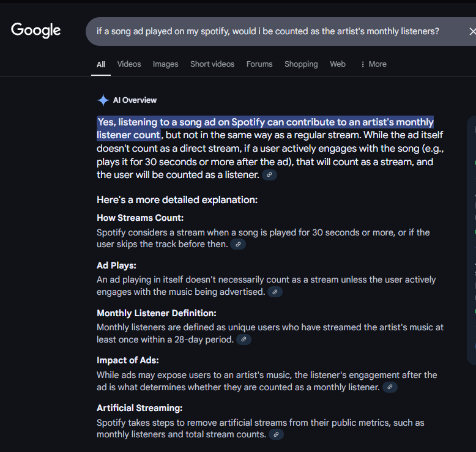Click the AI Overview sparkle icon
The height and width of the screenshot is (452, 476).
[x=103, y=100]
